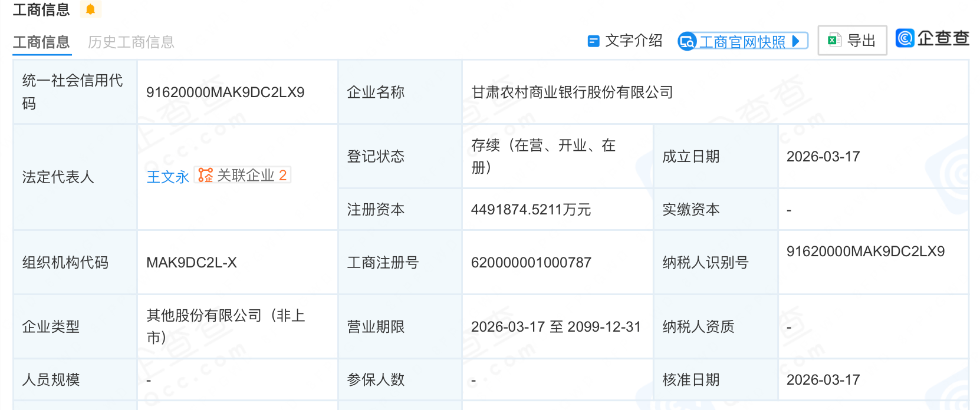This screenshot has width=980, height=410.
Task: Switch to the 工商信息 tab
Action: click(41, 42)
